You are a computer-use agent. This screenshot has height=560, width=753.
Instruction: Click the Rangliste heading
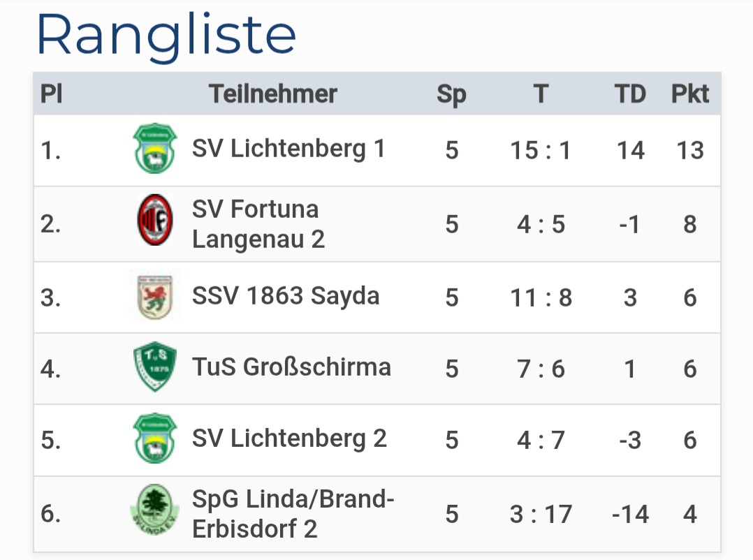pos(166,35)
